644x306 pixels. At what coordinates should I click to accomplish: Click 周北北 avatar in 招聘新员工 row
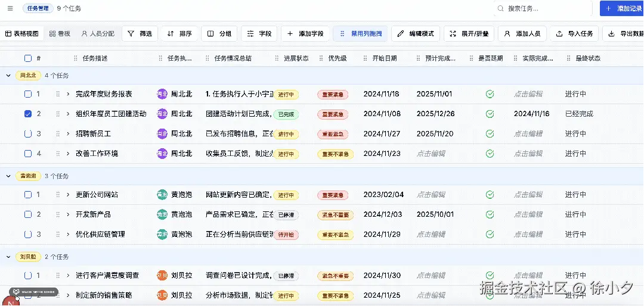(162, 134)
